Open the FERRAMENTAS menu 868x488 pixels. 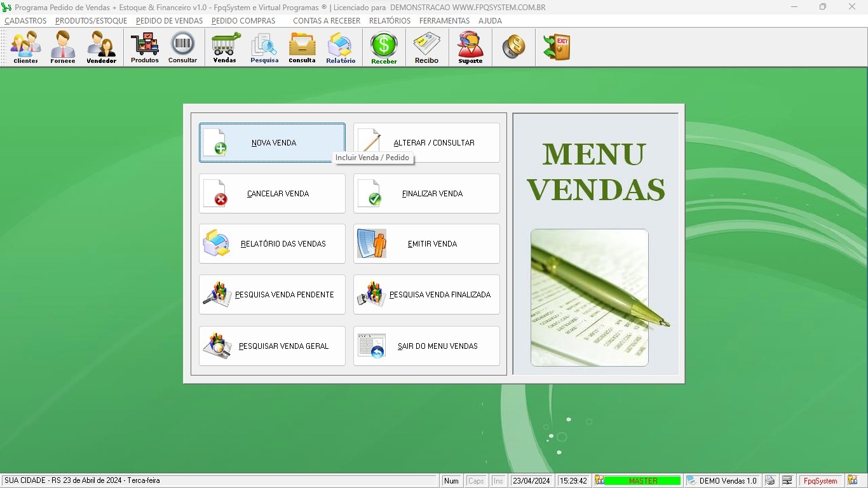point(444,21)
